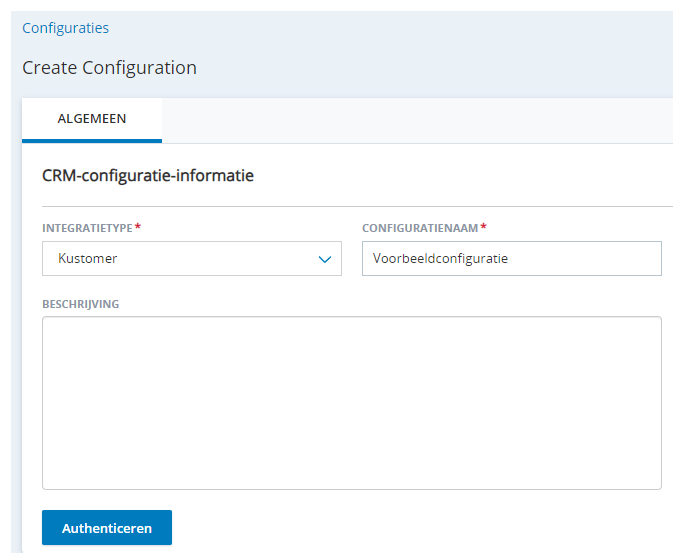Click inside the Beschrijving text area
This screenshot has width=685, height=553.
coord(352,403)
